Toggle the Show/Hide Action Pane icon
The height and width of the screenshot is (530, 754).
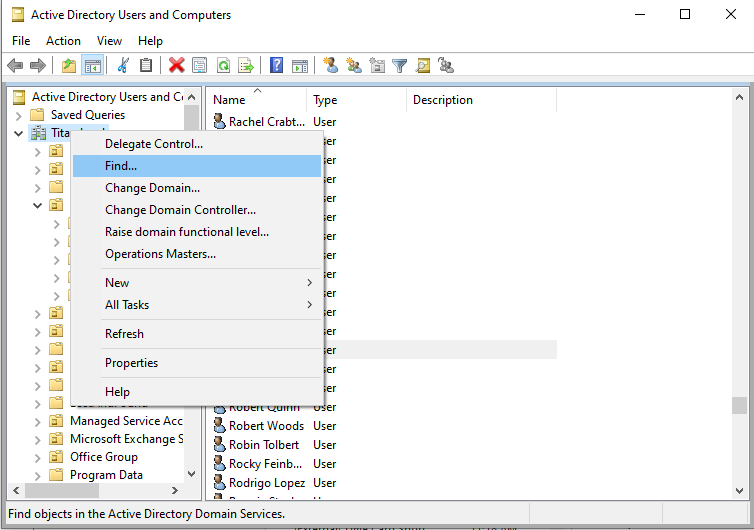(300, 65)
